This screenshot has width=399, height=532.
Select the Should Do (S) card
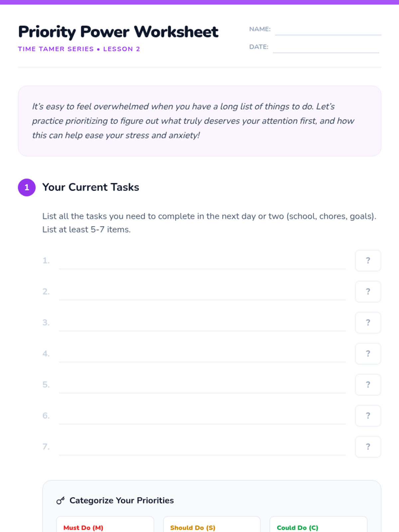pos(211,525)
